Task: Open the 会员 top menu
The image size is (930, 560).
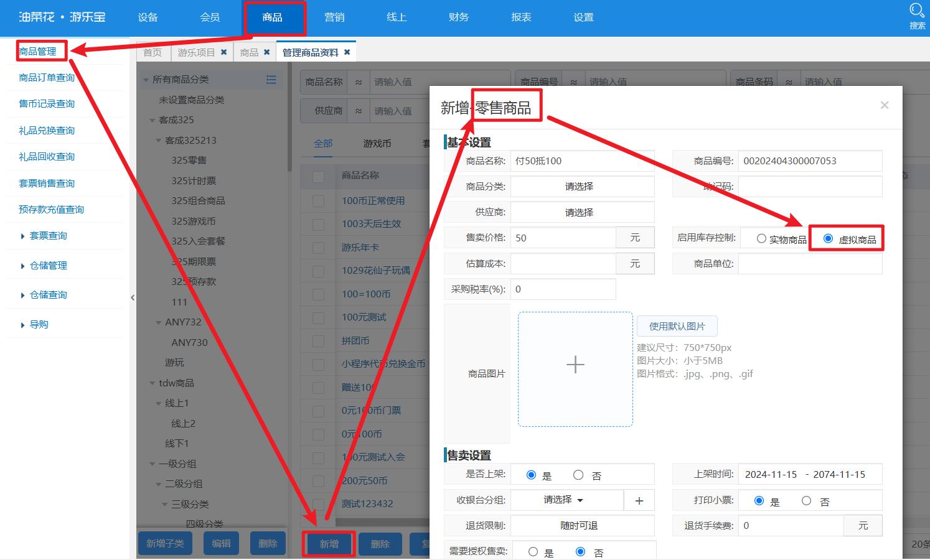Action: pyautogui.click(x=210, y=17)
